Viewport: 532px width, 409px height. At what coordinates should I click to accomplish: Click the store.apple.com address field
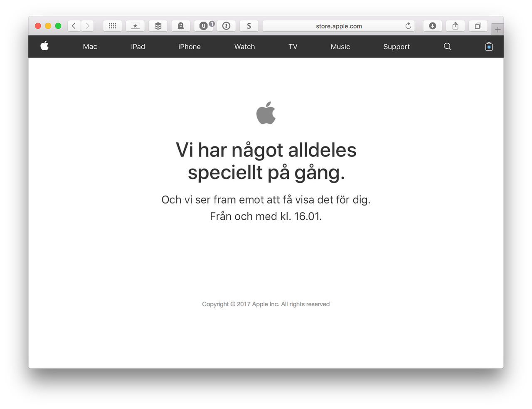coord(339,26)
